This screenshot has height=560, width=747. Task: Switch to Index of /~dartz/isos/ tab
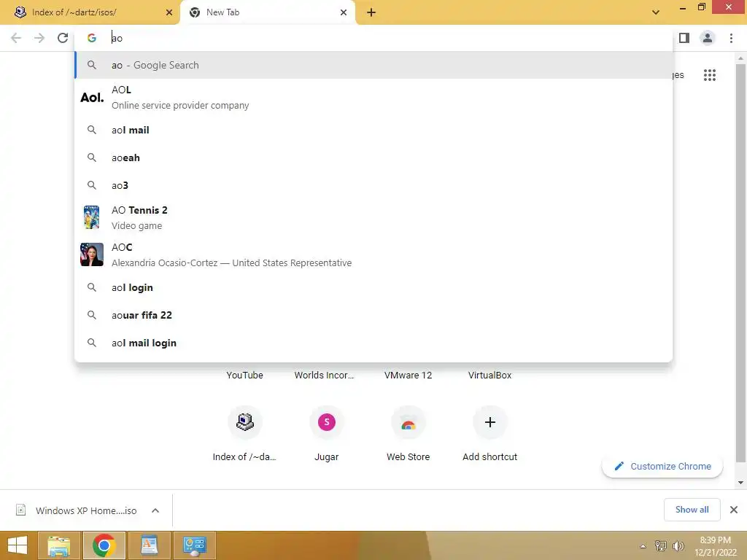(x=90, y=12)
